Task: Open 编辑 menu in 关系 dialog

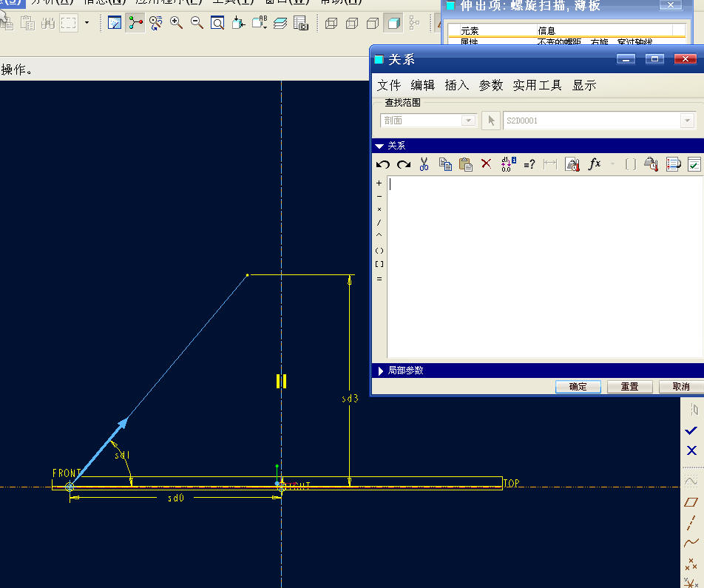Action: (x=422, y=85)
